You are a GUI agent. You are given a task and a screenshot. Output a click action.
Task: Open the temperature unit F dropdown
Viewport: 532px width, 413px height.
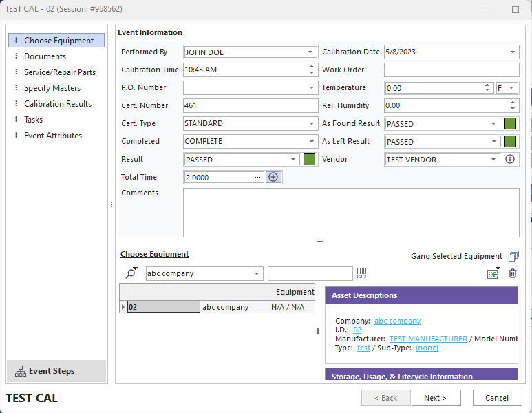[511, 88]
